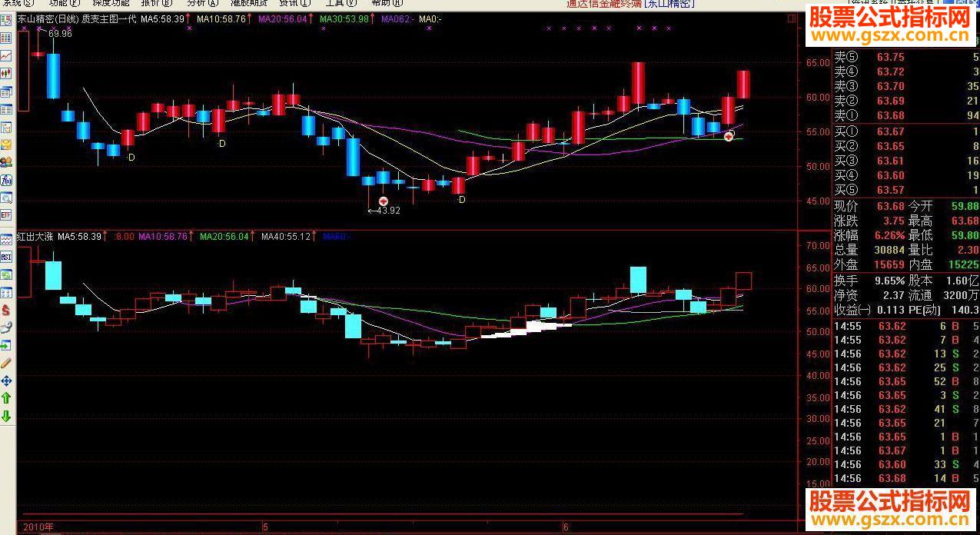Click the 43.92 low price label
This screenshot has width=980, height=535.
(x=388, y=211)
